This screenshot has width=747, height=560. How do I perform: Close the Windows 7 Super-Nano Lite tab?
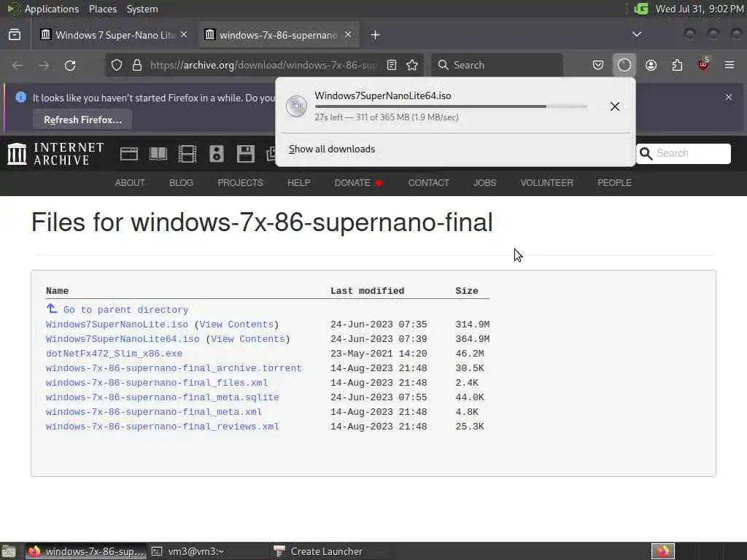[x=184, y=35]
